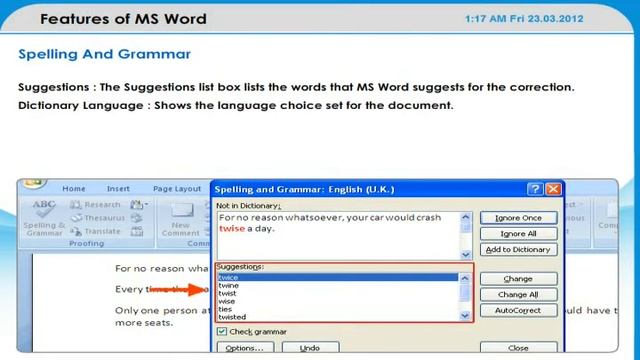This screenshot has width=640, height=360.
Task: Open the Insert ribbon tab
Action: (118, 189)
